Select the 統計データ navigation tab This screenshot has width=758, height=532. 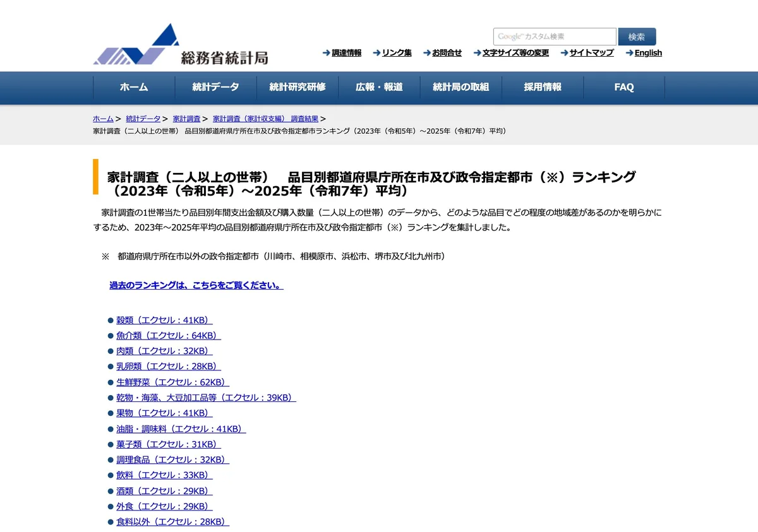tap(215, 87)
